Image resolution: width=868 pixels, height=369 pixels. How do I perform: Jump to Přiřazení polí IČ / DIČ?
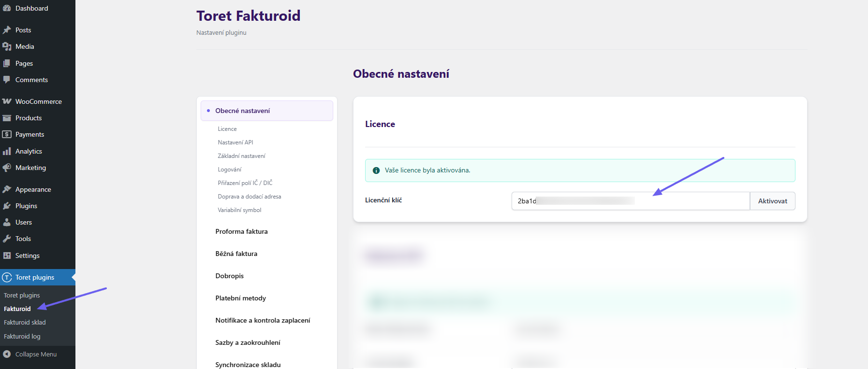pyautogui.click(x=245, y=183)
